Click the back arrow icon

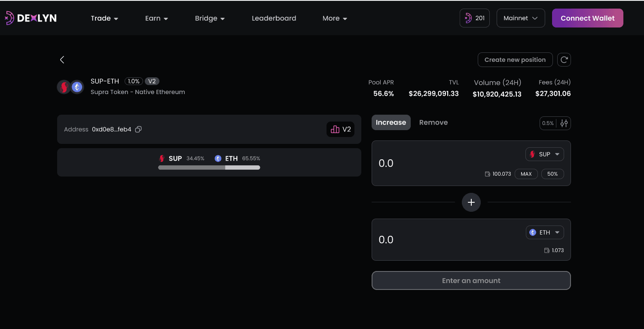(x=62, y=60)
